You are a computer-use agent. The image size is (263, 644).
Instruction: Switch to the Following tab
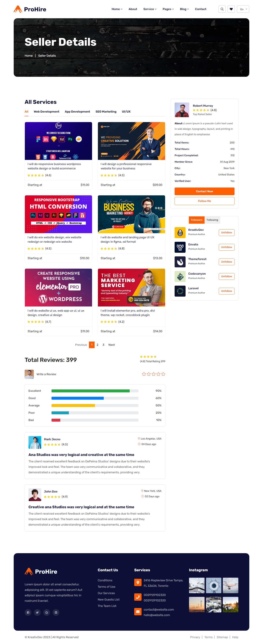212,220
